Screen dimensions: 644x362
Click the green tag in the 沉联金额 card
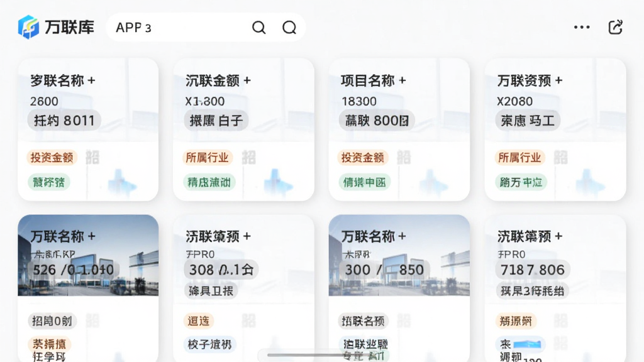click(x=209, y=182)
